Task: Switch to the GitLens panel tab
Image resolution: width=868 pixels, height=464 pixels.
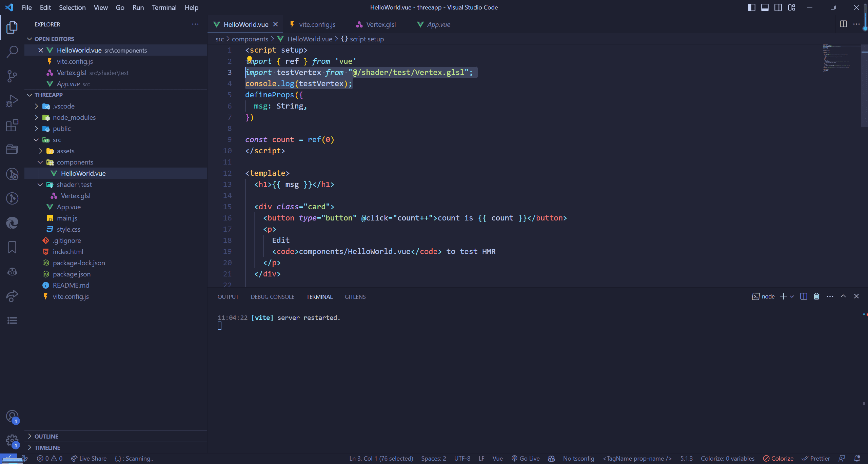Action: 355,297
